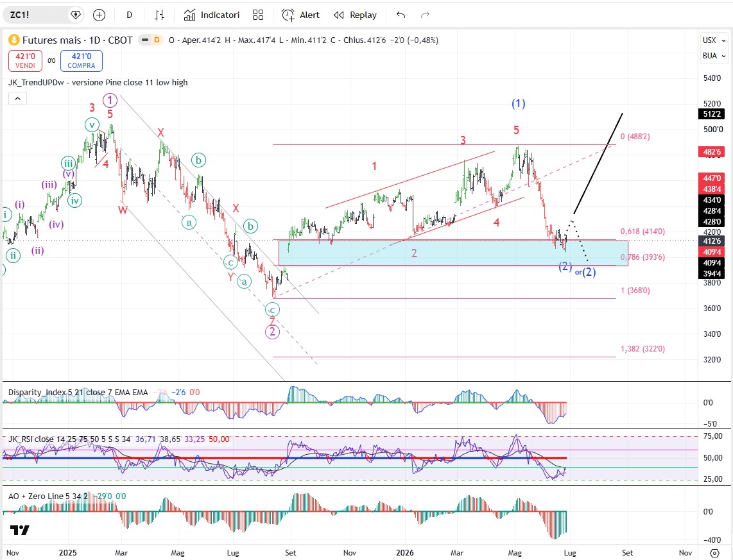This screenshot has width=733, height=560.
Task: Click the red Z wave label
Action: point(272,321)
